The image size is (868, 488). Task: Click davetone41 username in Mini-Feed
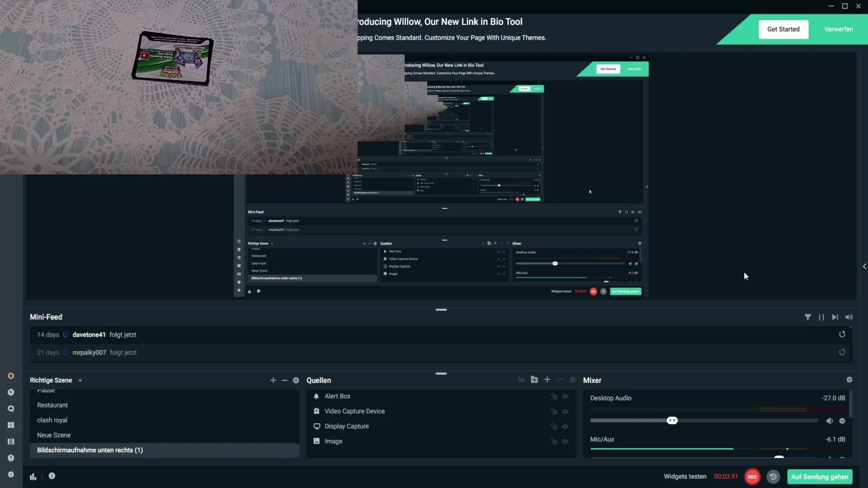click(x=89, y=335)
